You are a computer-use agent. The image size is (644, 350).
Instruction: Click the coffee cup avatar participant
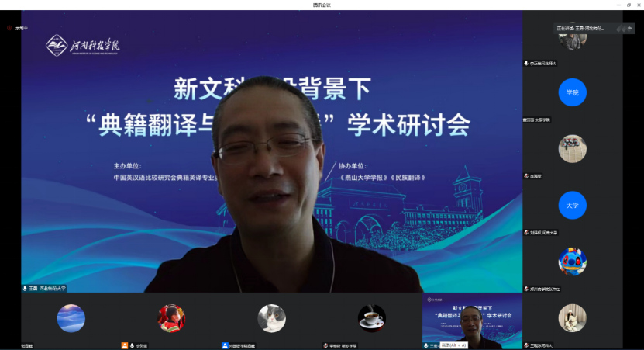(372, 318)
